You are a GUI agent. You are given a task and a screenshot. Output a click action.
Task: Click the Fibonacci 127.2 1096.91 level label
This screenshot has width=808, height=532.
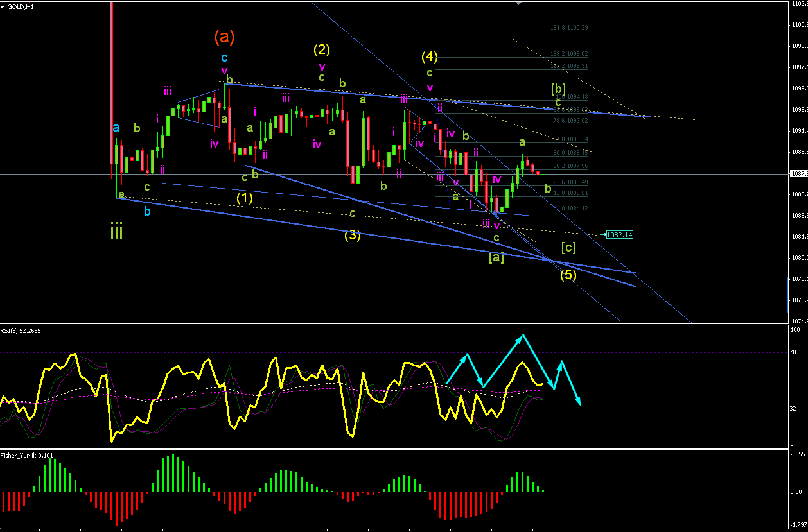pyautogui.click(x=569, y=66)
